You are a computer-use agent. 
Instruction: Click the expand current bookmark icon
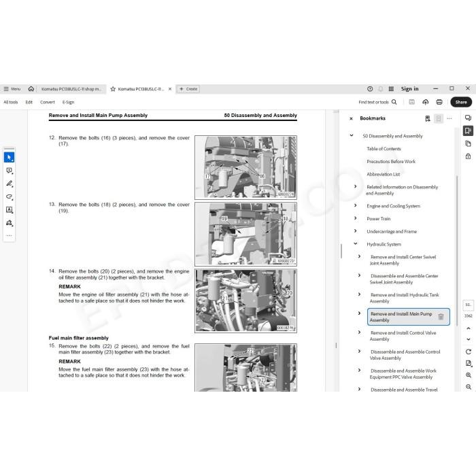pyautogui.click(x=439, y=118)
